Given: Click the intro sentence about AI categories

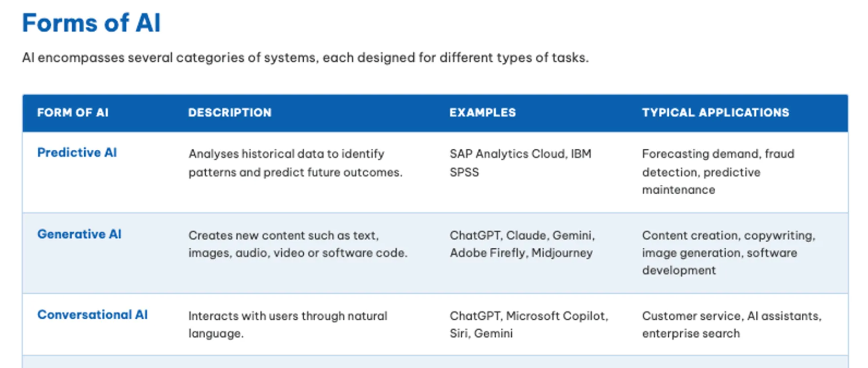Looking at the screenshot, I should [x=305, y=57].
